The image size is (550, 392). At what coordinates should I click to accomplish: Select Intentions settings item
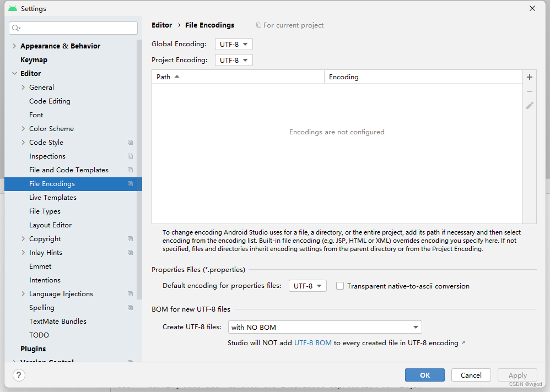click(45, 280)
